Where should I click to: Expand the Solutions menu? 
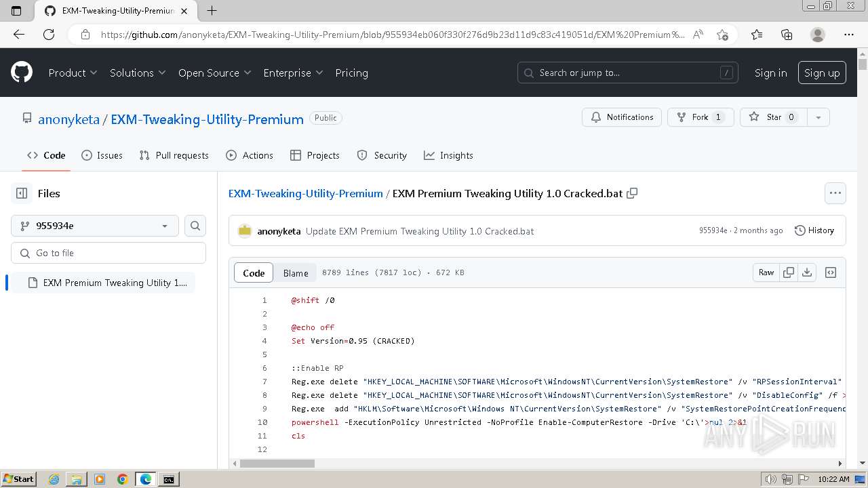pyautogui.click(x=138, y=73)
